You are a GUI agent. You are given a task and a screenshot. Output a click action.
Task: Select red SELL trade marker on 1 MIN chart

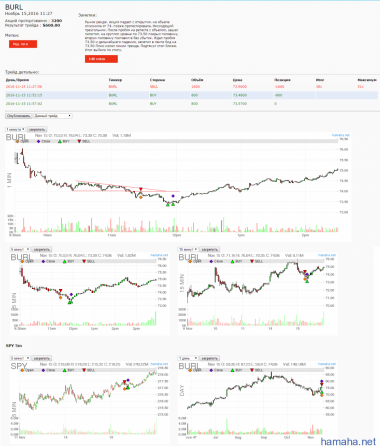pos(141,189)
